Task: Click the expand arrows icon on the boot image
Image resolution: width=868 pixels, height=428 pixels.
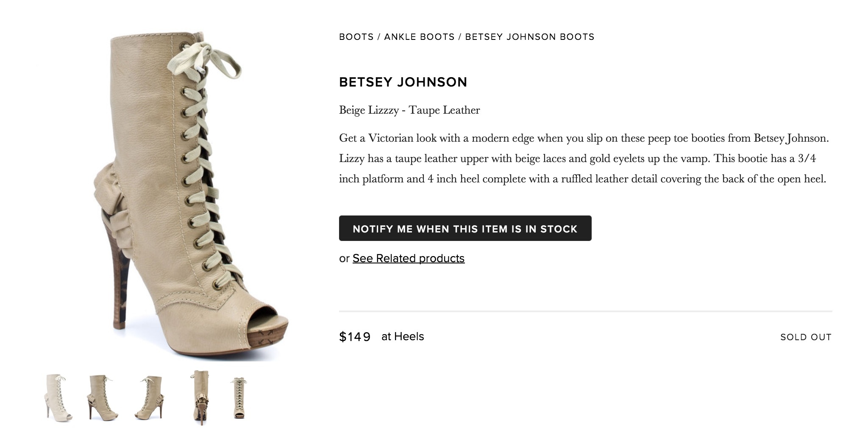Action: point(266,337)
